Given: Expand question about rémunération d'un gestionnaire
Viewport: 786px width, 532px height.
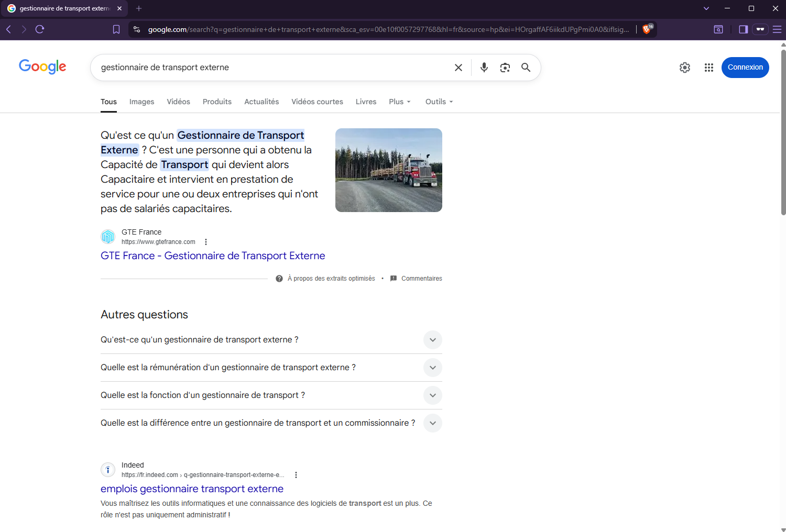Looking at the screenshot, I should click(x=433, y=368).
